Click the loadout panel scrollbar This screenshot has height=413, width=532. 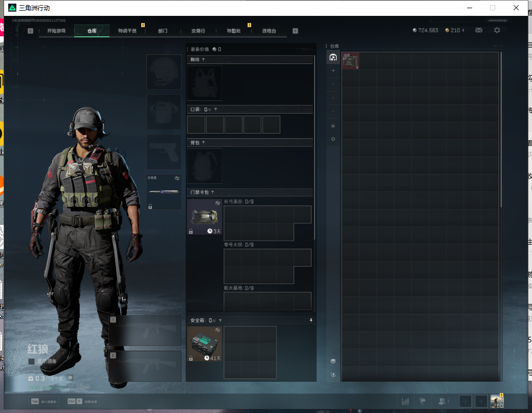315,147
